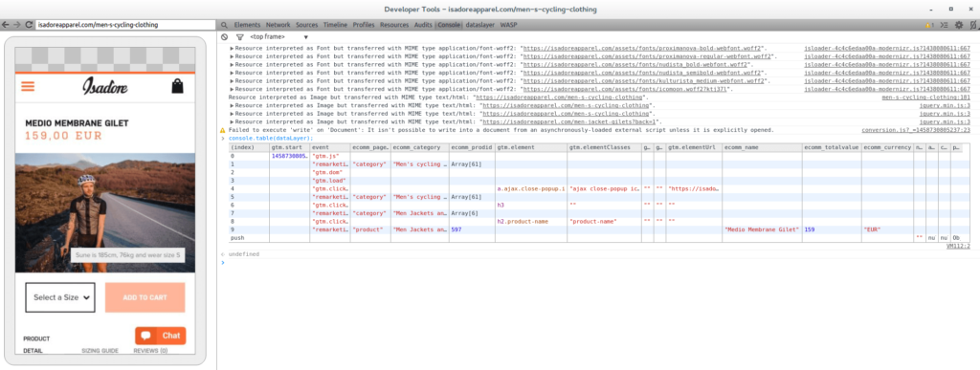Open the conversion.js source link
The image size is (980, 370).
pyautogui.click(x=917, y=130)
